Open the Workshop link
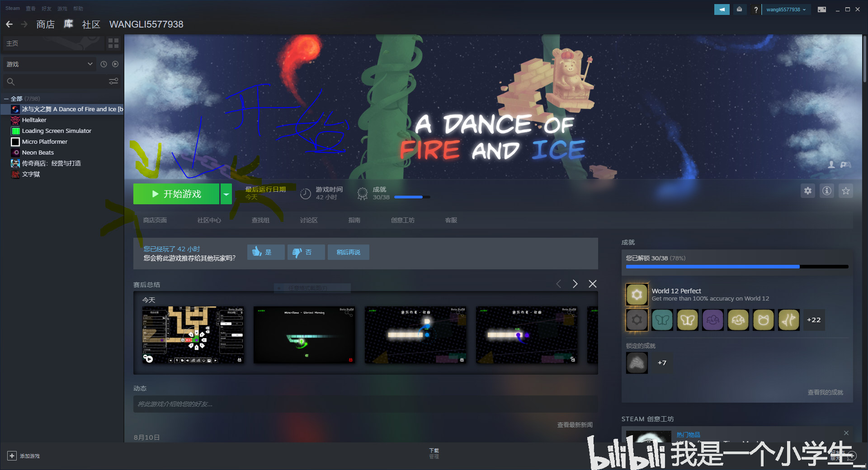868x470 pixels. tap(403, 220)
